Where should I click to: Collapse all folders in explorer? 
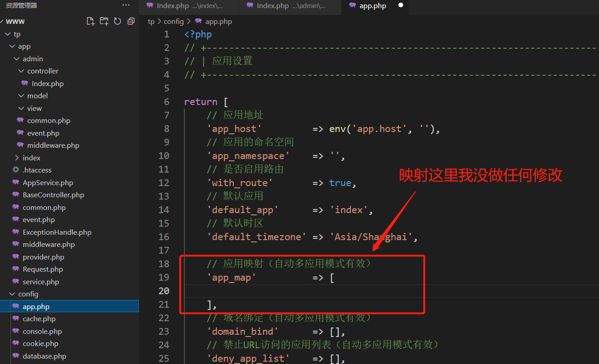coord(131,21)
